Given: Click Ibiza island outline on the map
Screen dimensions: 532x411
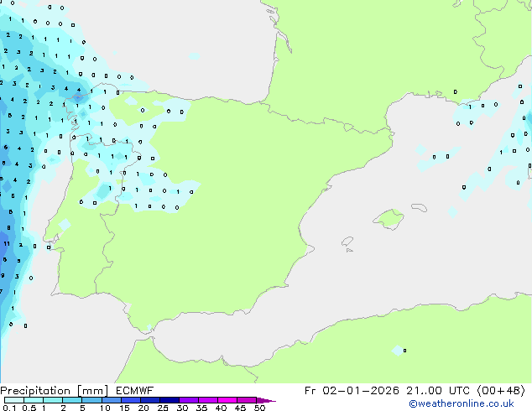Looking at the screenshot, I should (x=347, y=242).
